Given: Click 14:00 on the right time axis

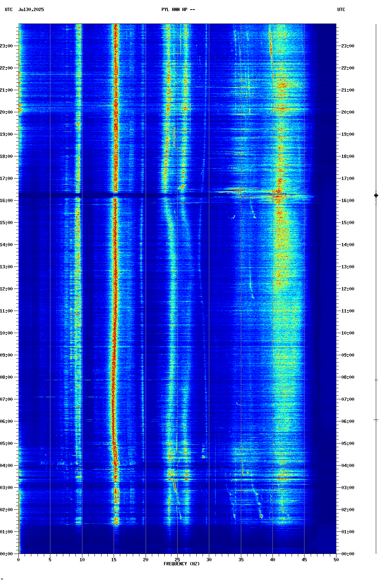Looking at the screenshot, I should click(348, 245).
